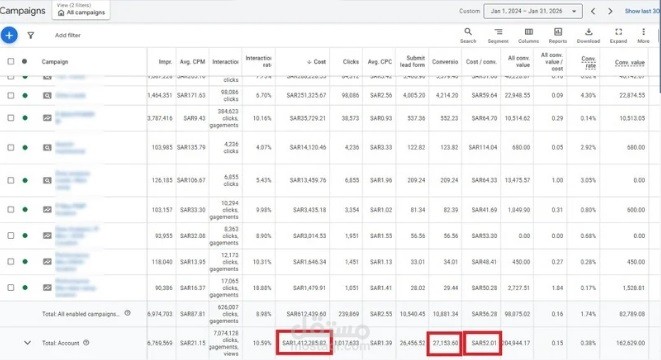This screenshot has width=661, height=360.
Task: Click campaign type icon in SAR3,014.53 row
Action: click(47, 236)
